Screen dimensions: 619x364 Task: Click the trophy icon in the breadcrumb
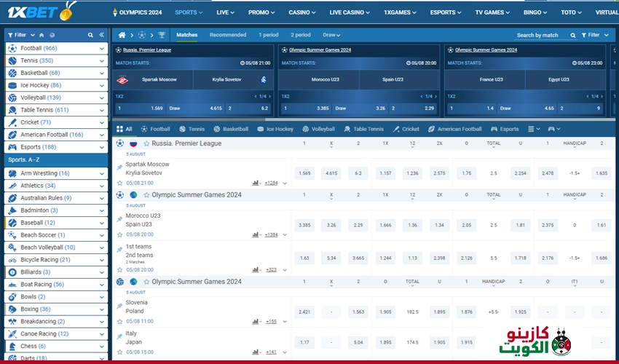click(x=162, y=35)
